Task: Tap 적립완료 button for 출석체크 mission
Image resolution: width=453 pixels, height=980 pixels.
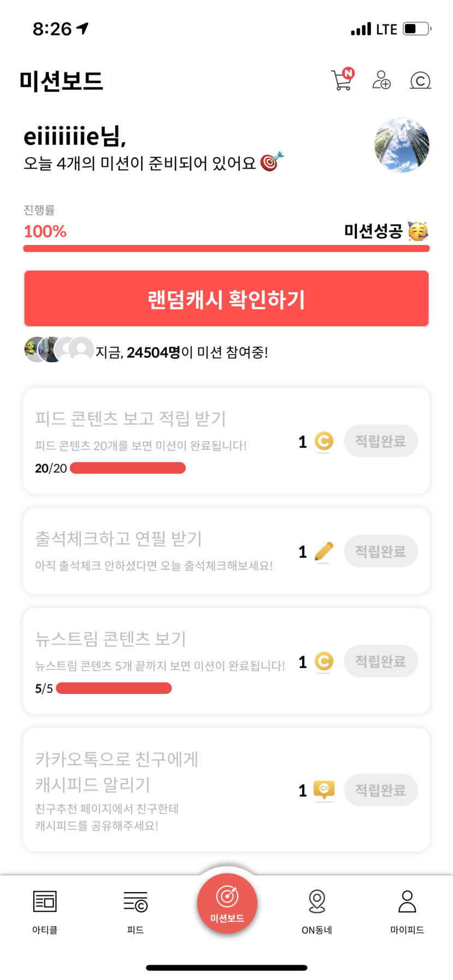Action: 380,551
